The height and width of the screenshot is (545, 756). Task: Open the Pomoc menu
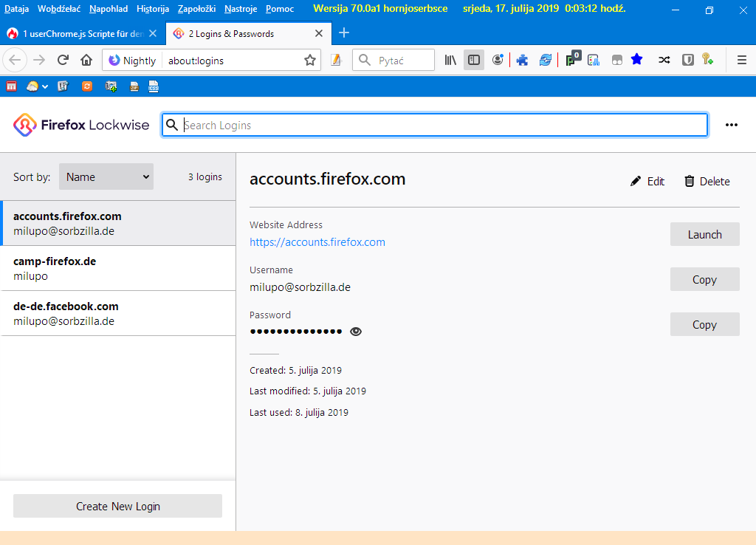pyautogui.click(x=280, y=9)
